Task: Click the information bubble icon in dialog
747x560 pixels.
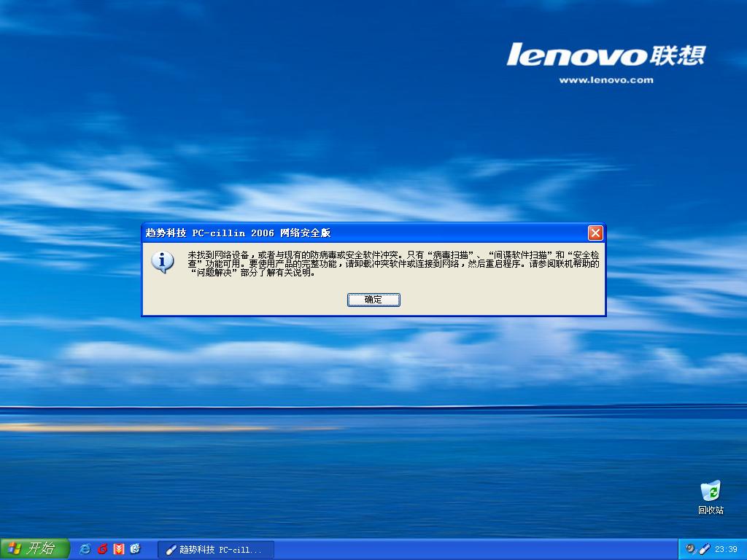Action: (x=163, y=262)
